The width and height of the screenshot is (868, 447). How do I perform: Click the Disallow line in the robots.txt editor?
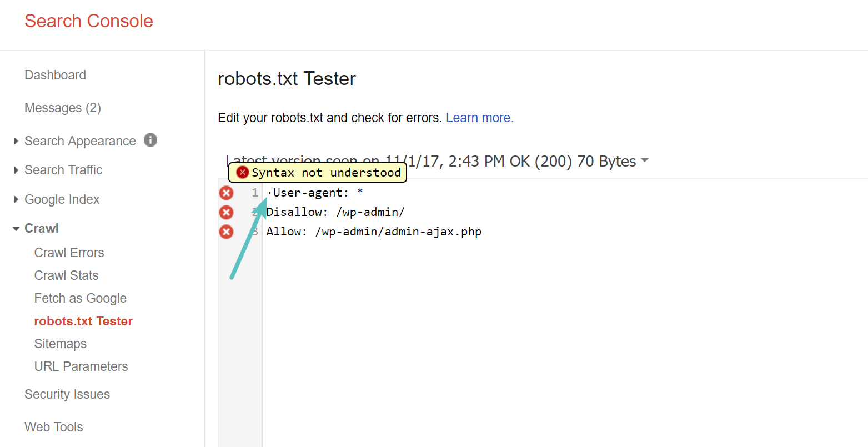coord(335,212)
